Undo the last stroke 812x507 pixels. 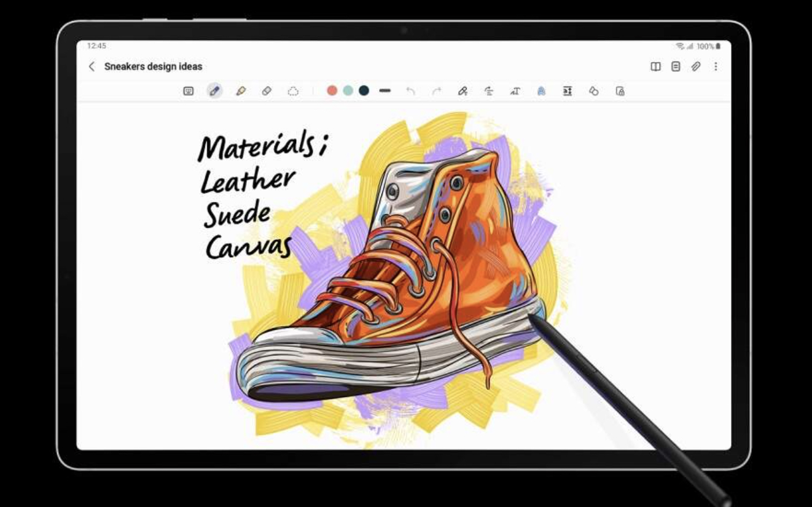coord(411,91)
